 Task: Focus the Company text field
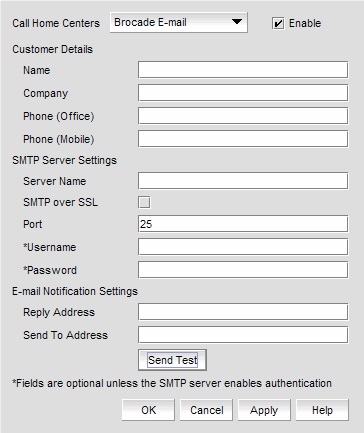point(243,93)
